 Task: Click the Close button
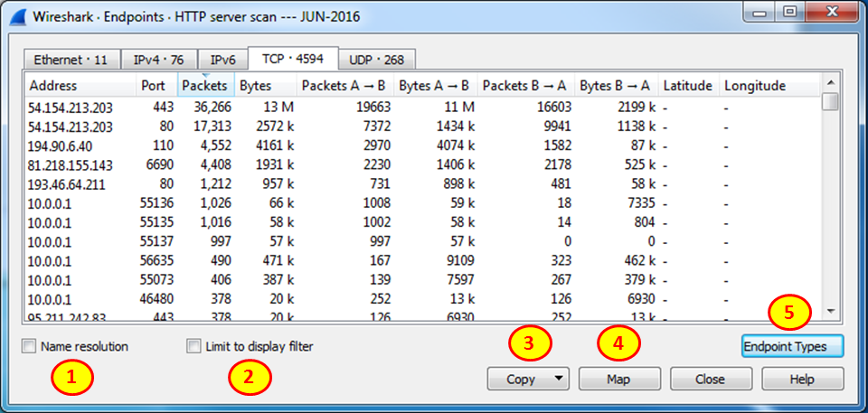pos(711,380)
